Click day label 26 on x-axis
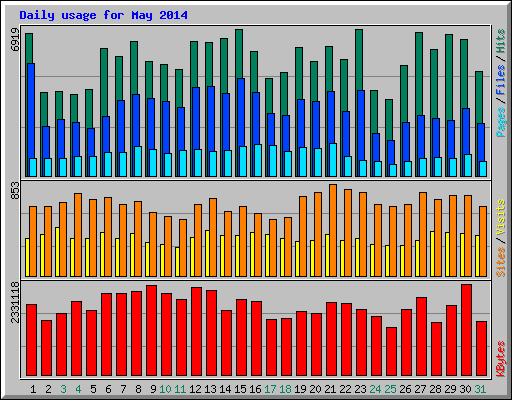The height and width of the screenshot is (400, 512). tap(405, 389)
